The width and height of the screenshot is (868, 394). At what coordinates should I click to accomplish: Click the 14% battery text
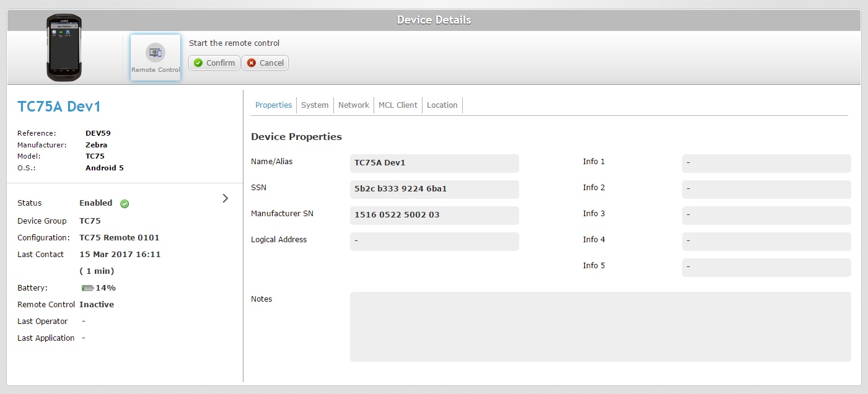click(x=105, y=288)
